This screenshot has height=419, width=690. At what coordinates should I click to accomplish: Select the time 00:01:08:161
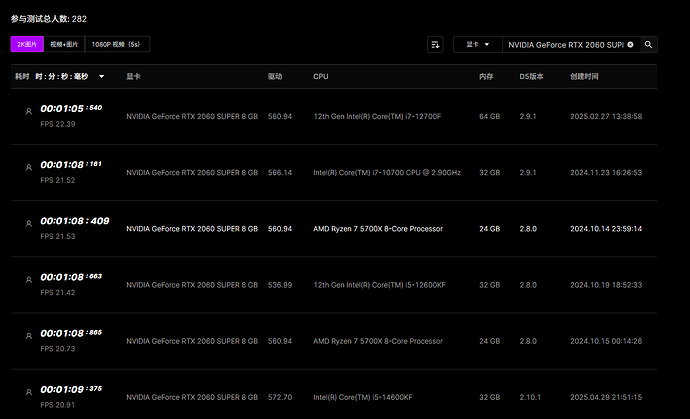71,165
